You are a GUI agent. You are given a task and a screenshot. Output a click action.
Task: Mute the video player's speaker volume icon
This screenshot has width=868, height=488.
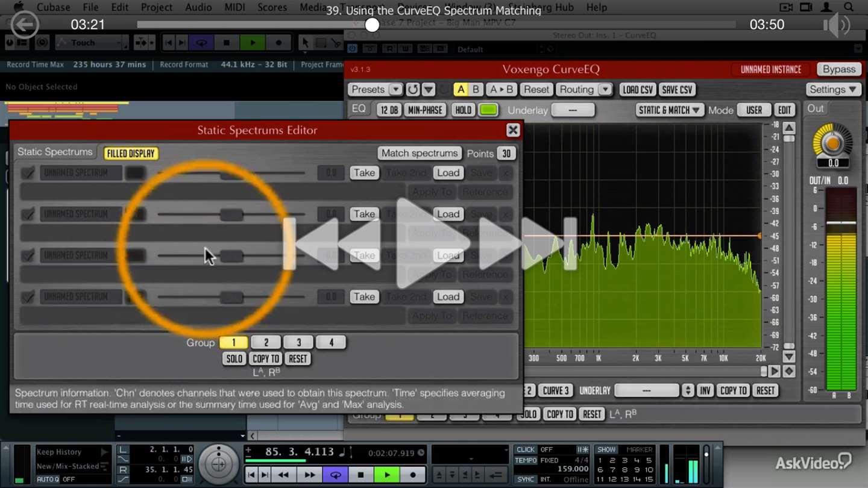point(837,25)
